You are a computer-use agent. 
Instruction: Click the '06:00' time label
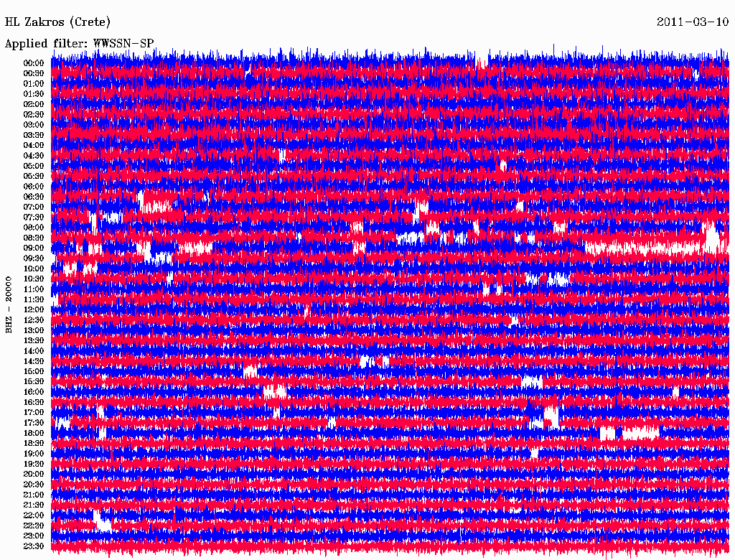click(x=34, y=186)
